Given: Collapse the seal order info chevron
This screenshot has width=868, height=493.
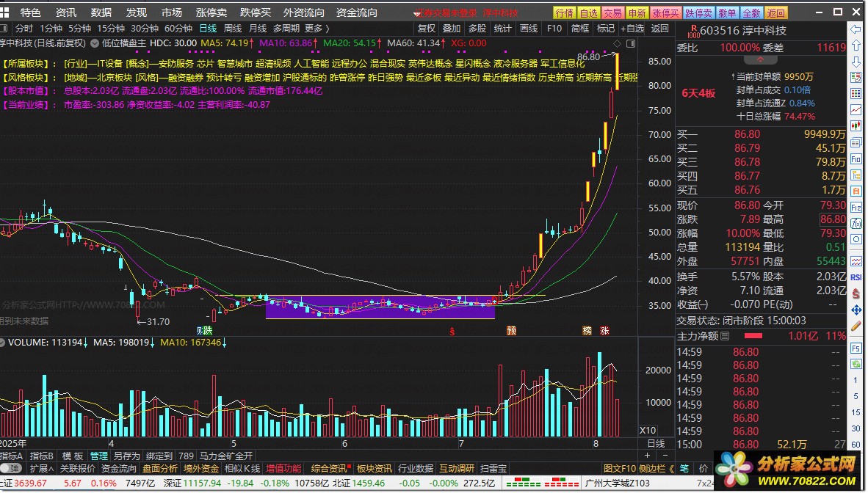Looking at the screenshot, I should coord(760,59).
